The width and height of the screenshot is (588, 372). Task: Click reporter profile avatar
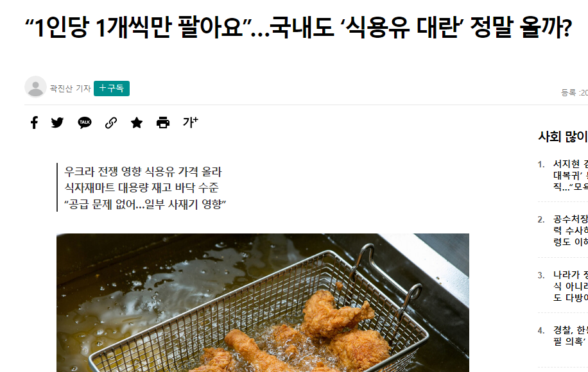35,87
